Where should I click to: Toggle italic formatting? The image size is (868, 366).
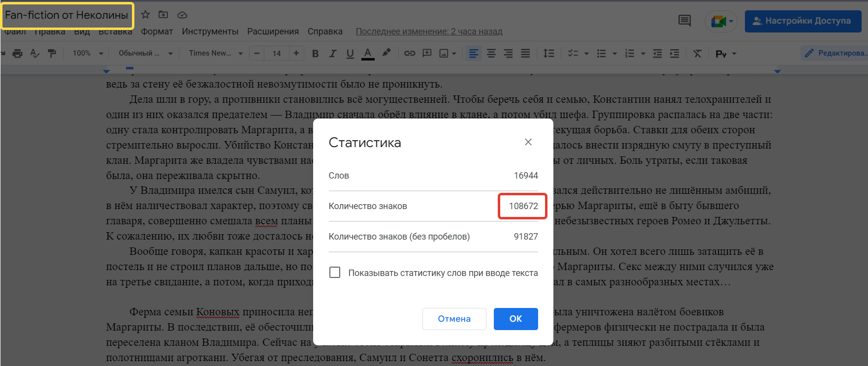click(x=333, y=54)
